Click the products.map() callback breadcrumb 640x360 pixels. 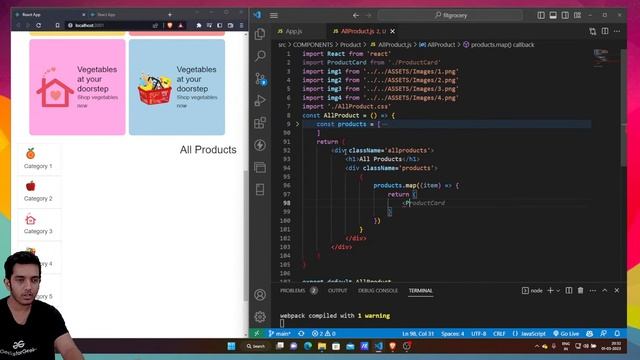coord(498,45)
